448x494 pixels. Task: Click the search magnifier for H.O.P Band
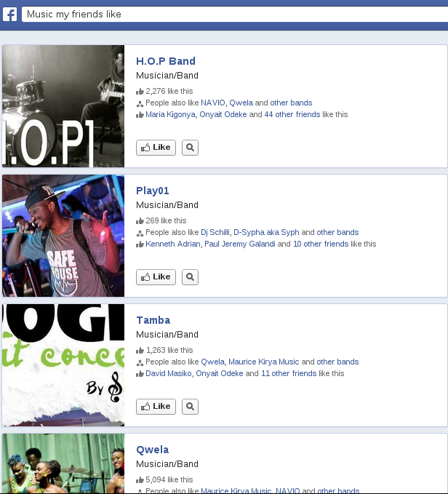tap(190, 148)
